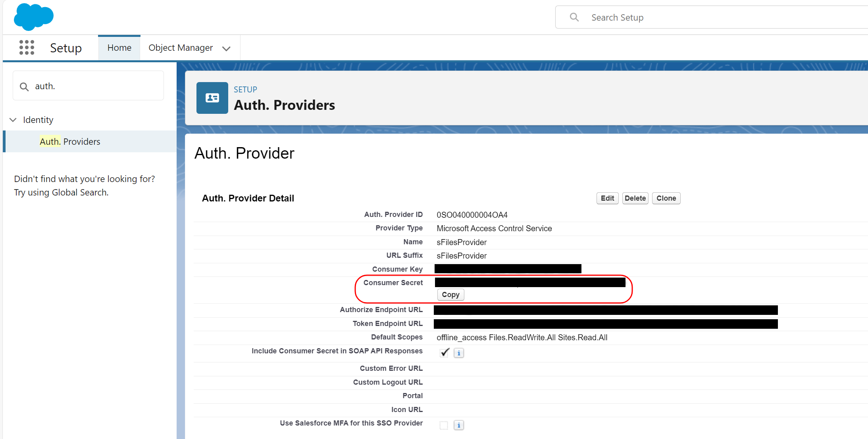Click the Name value sFilesProvider

462,242
